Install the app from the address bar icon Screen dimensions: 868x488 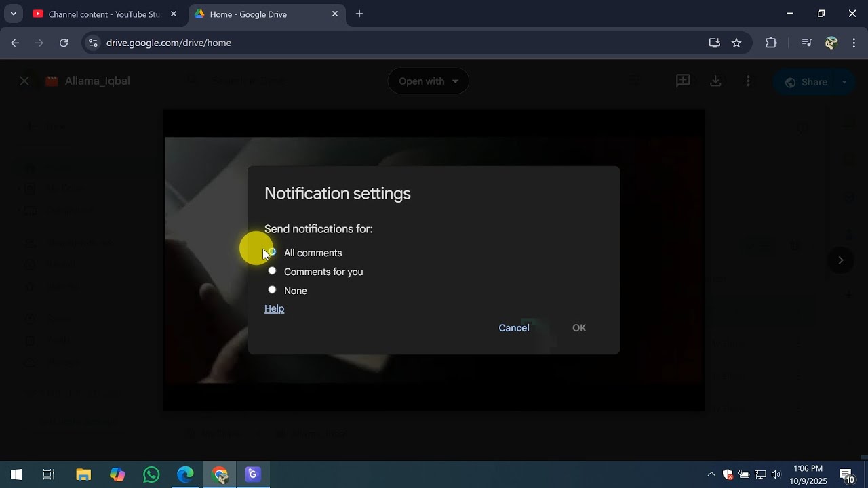tap(715, 43)
